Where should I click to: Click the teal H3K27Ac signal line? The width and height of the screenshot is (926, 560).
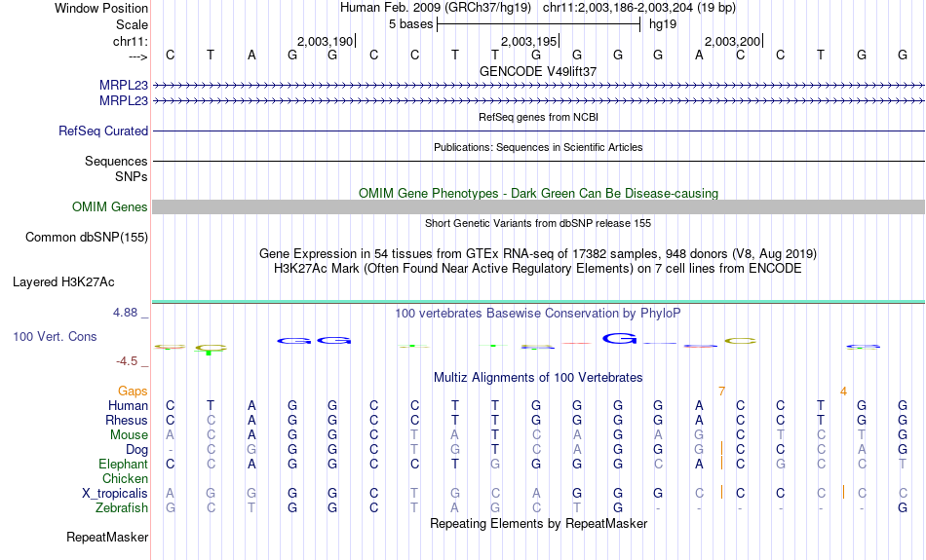coord(539,302)
